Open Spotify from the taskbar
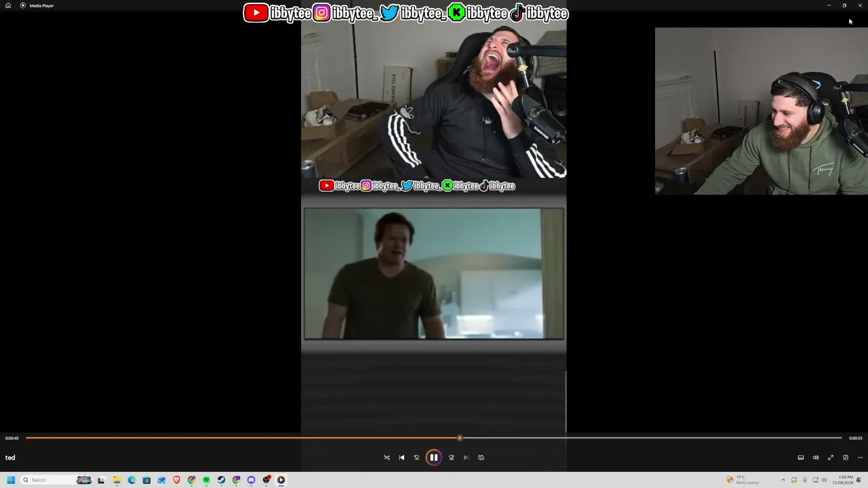868x488 pixels. pyautogui.click(x=206, y=480)
